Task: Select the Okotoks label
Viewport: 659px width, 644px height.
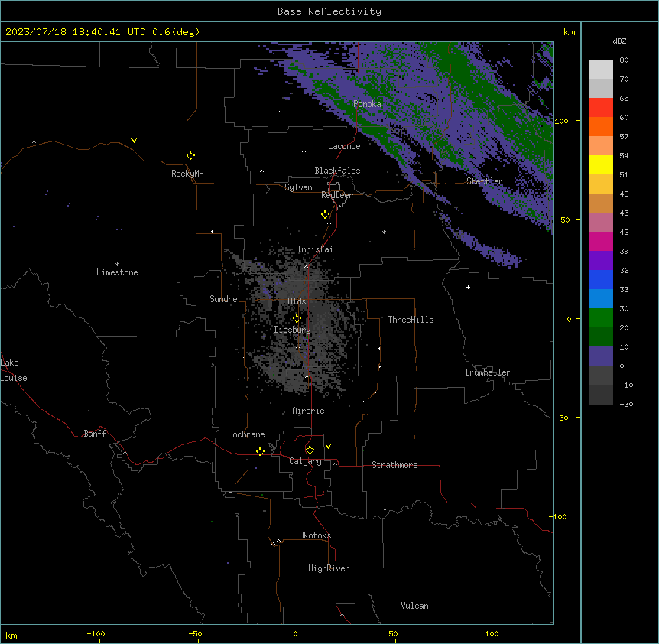Action: pos(315,535)
